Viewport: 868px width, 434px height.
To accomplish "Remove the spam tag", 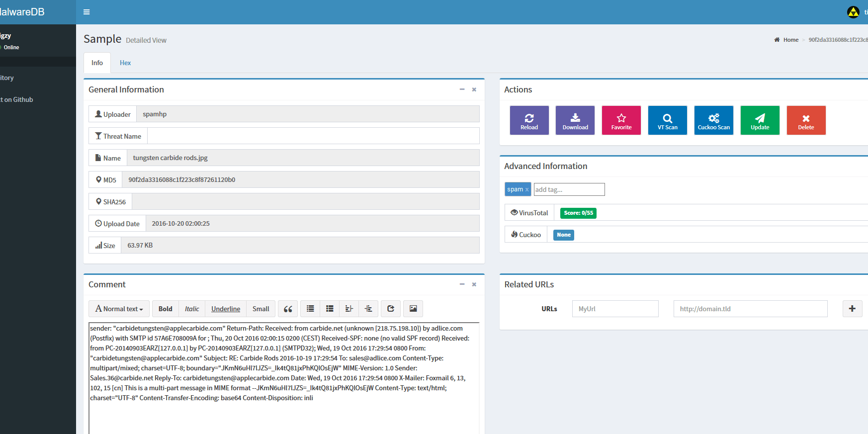I will coord(527,189).
